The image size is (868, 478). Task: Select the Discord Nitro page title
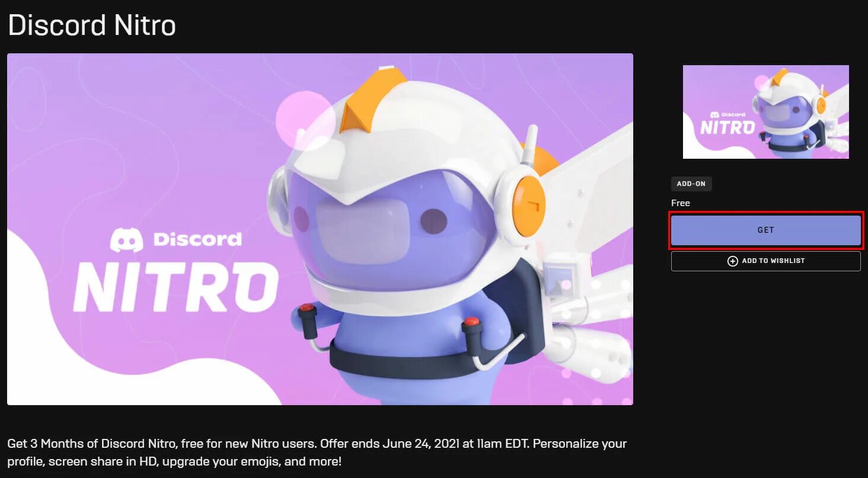92,25
